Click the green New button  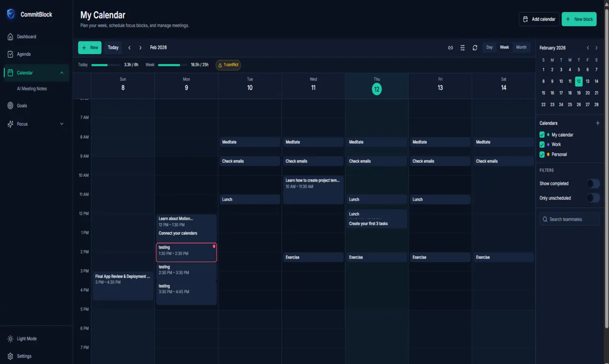[x=90, y=47]
